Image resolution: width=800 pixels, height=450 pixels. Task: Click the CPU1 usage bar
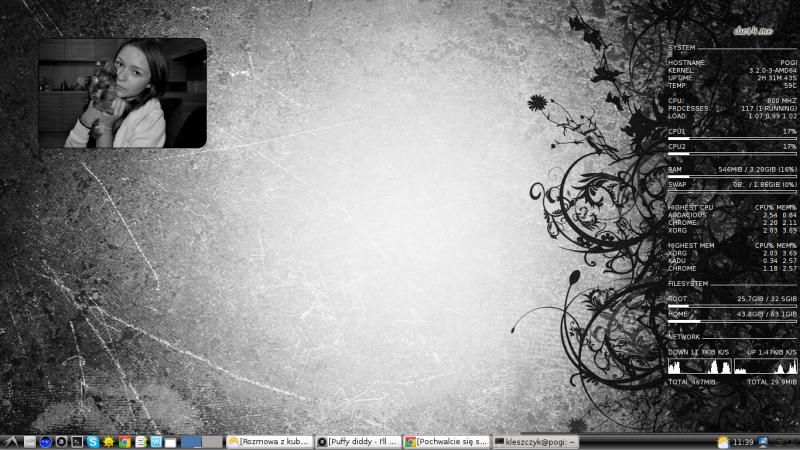click(732, 138)
